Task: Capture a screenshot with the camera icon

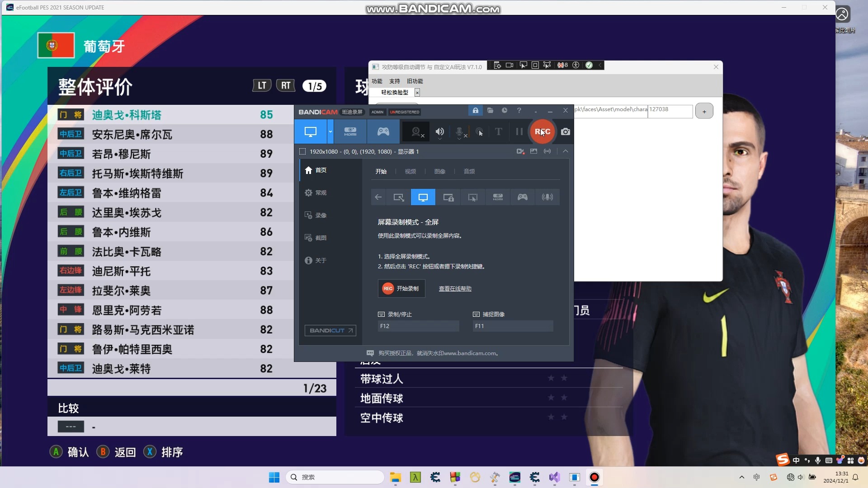Action: pos(565,131)
